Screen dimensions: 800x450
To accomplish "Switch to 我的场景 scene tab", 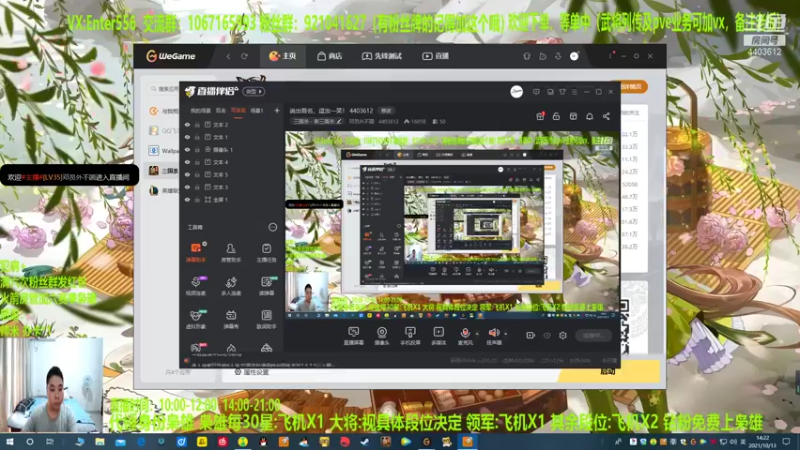I will (x=201, y=110).
